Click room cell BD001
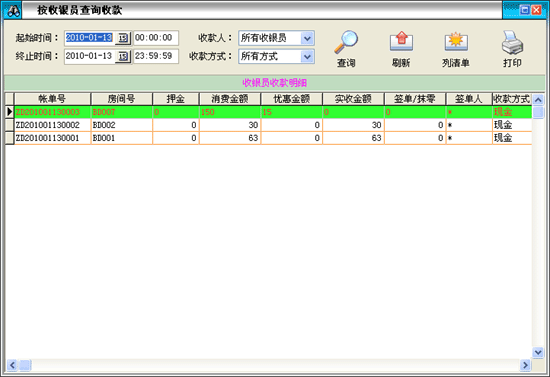Viewport: 550px width, 377px height. coord(121,138)
